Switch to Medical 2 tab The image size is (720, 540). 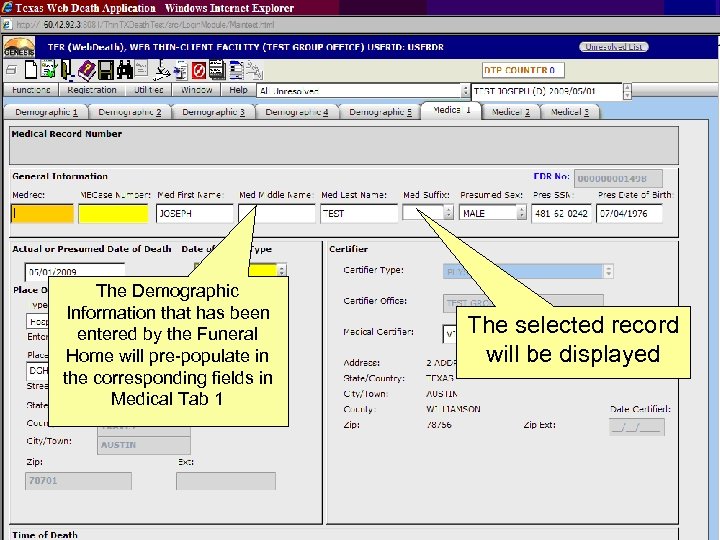coord(511,112)
